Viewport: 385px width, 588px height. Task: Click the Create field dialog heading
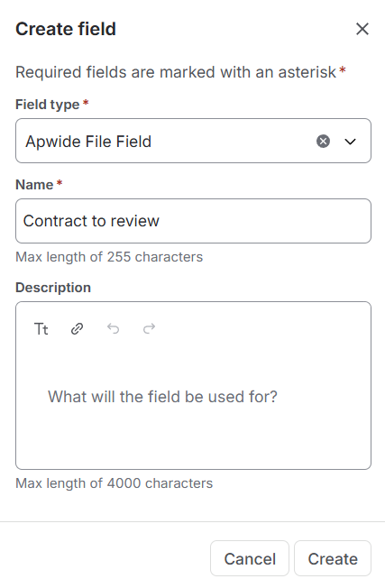coord(66,29)
